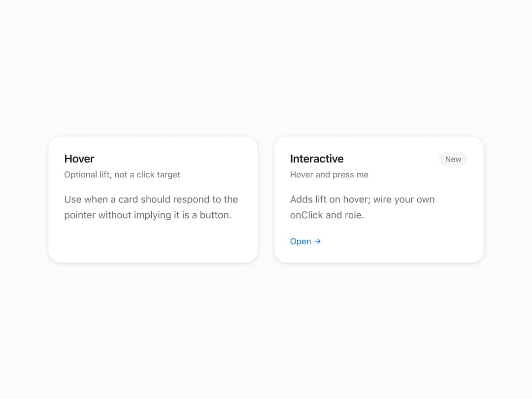The width and height of the screenshot is (532, 399).
Task: Click the word 'target' in Hover subtitle
Action: pos(168,175)
